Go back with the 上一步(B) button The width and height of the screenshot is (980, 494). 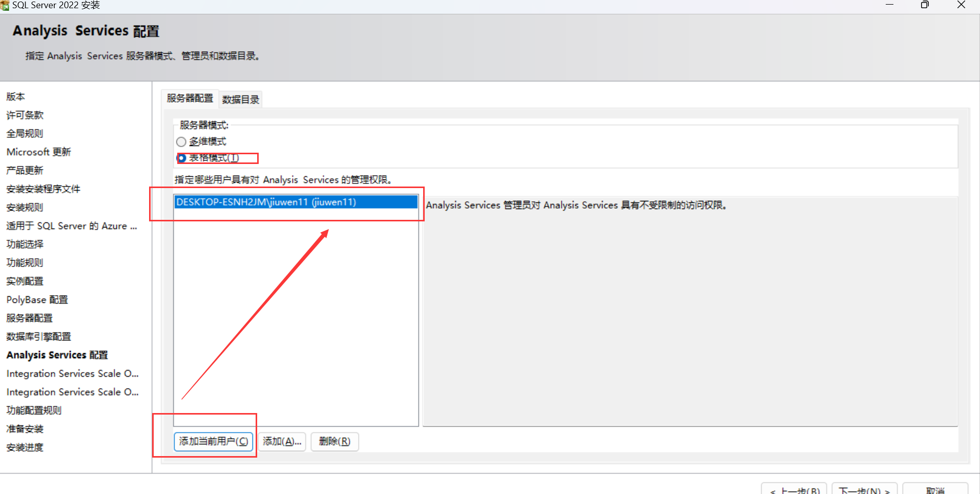coord(794,489)
